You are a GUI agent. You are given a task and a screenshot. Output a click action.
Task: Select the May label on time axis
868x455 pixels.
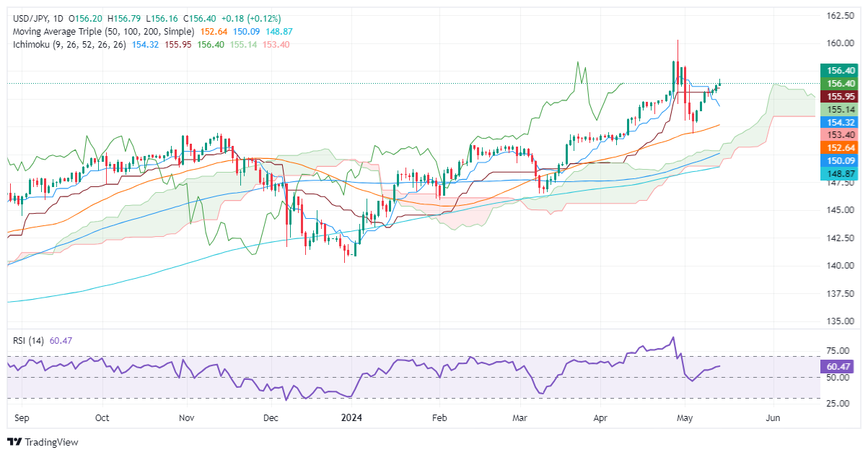685,418
